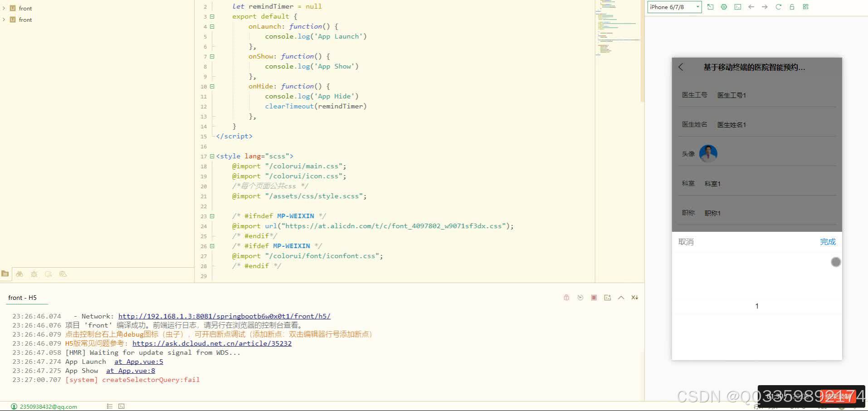Fold the ifndef MP-WEIXIN comment at line 23
868x411 pixels.
pos(212,216)
